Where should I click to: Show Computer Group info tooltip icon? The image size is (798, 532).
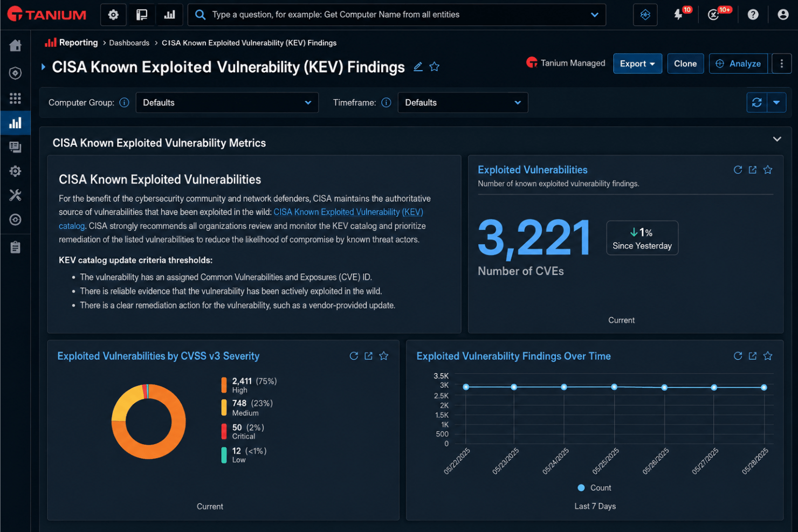[124, 102]
